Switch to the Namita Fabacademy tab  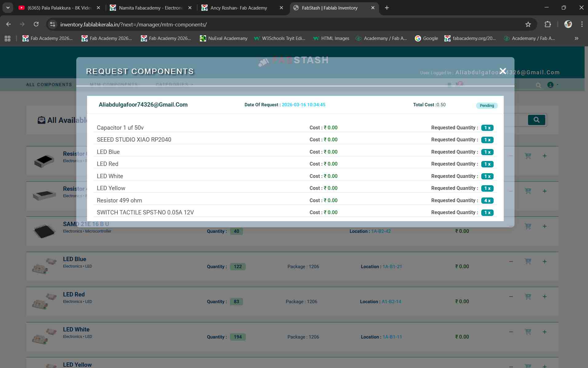151,8
